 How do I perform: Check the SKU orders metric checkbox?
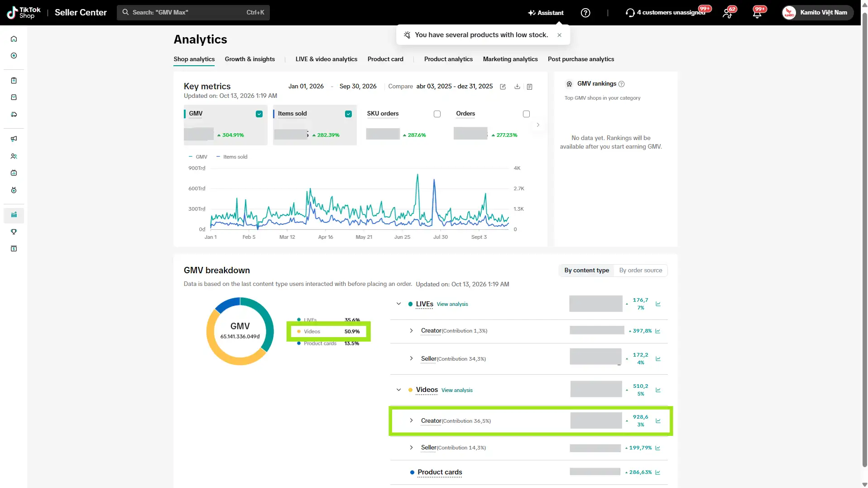[x=437, y=114]
